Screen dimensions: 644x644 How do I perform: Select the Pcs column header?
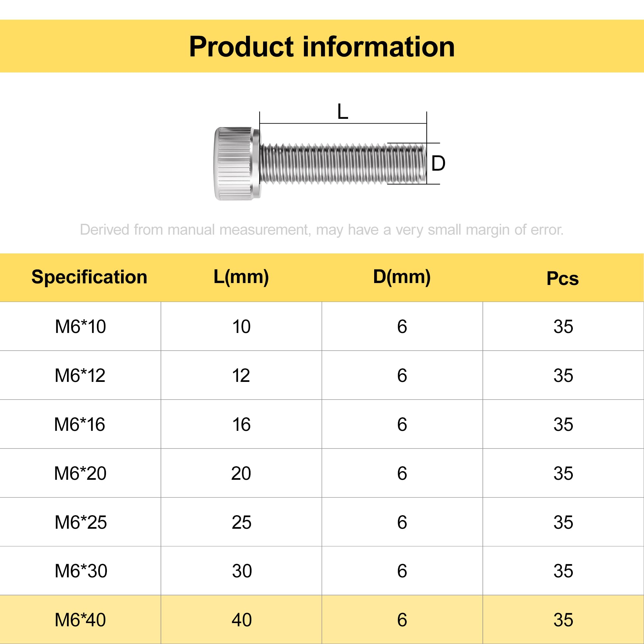(x=563, y=278)
